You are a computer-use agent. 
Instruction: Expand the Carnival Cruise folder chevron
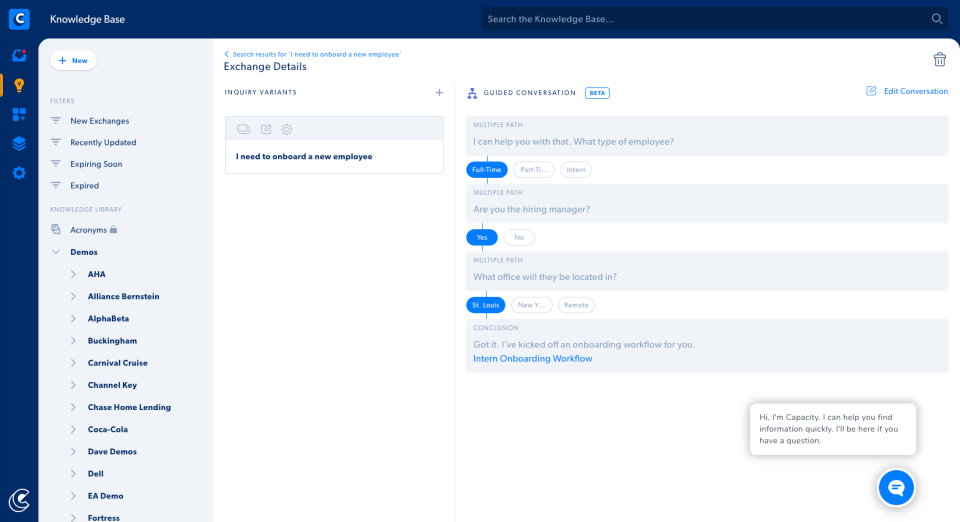click(x=73, y=363)
